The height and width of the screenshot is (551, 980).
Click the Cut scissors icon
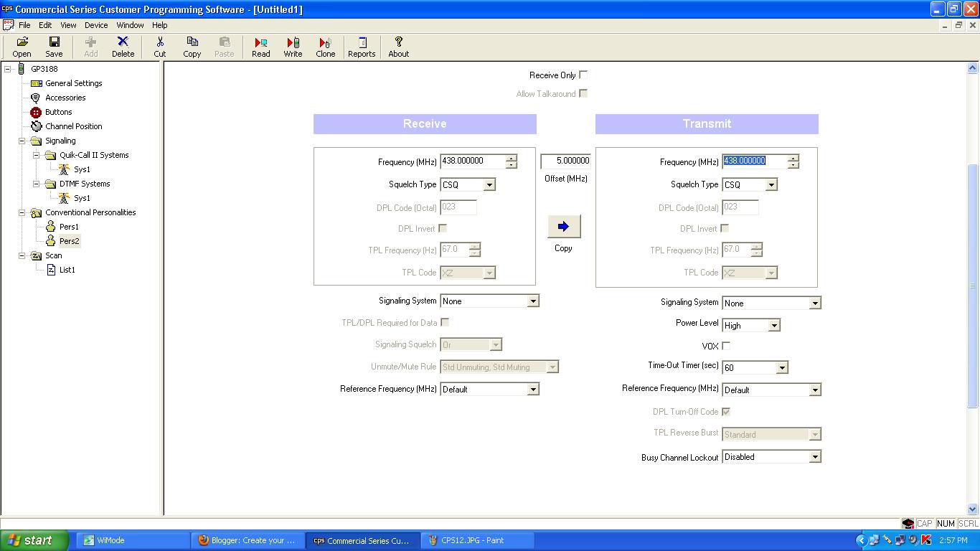point(160,47)
